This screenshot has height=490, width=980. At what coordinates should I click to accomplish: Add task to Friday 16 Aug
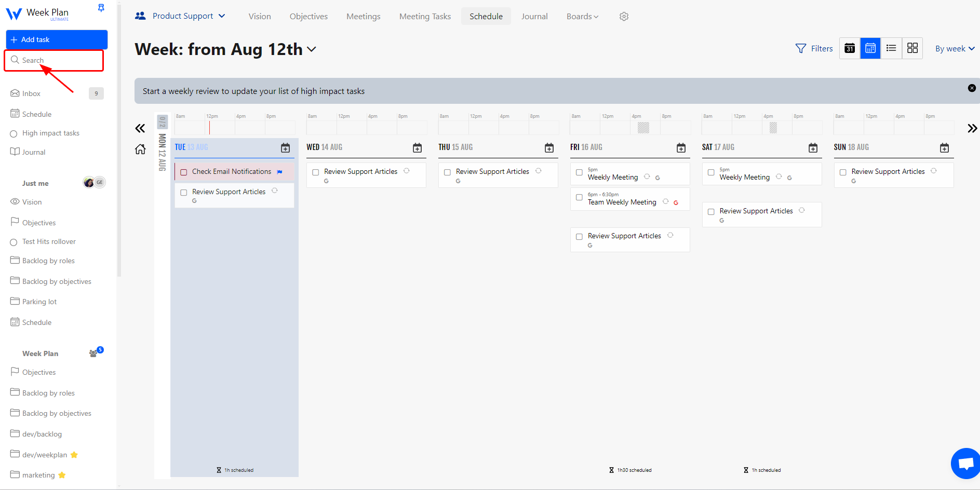click(681, 148)
